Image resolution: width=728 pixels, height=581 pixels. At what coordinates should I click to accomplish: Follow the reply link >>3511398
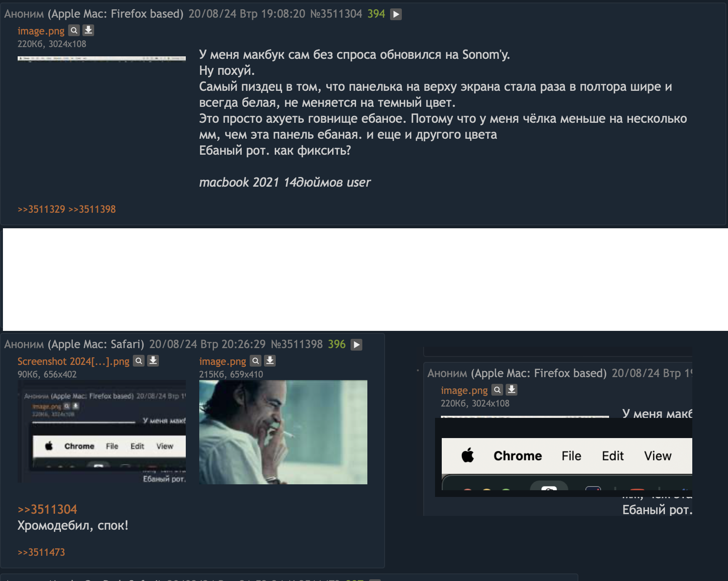[92, 209]
